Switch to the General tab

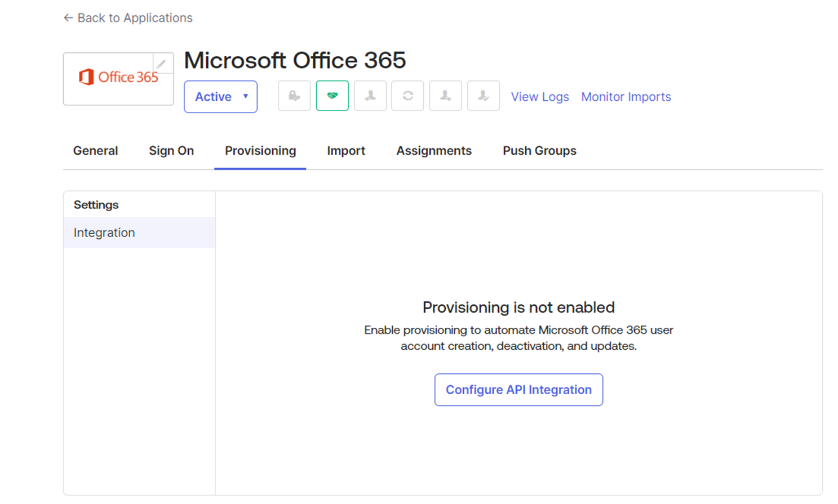pos(95,151)
